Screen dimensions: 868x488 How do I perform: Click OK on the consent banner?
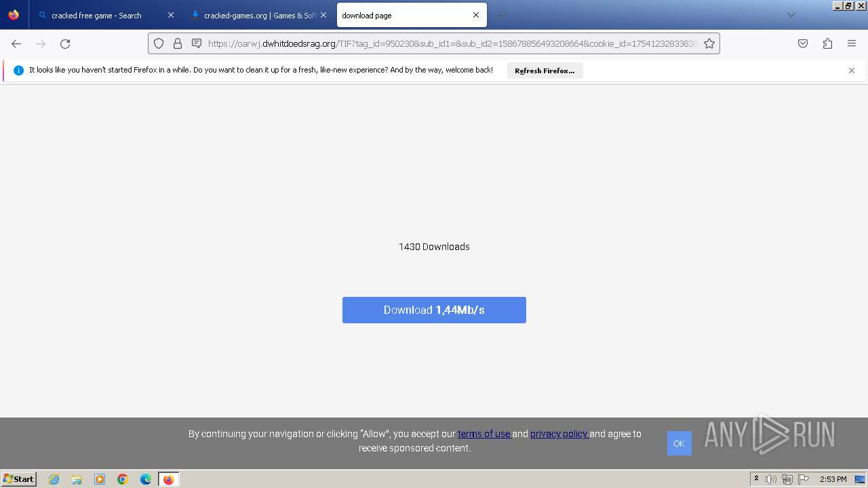679,443
